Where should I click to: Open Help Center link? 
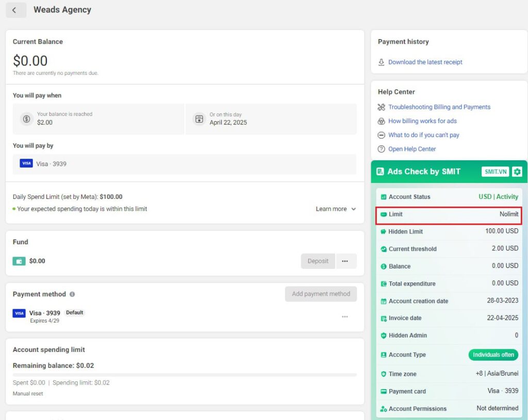coord(412,149)
